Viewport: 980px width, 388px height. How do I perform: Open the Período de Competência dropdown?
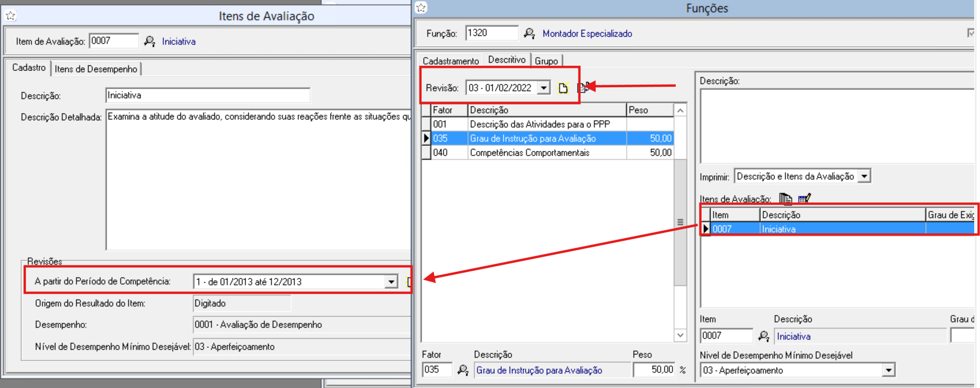pyautogui.click(x=391, y=282)
